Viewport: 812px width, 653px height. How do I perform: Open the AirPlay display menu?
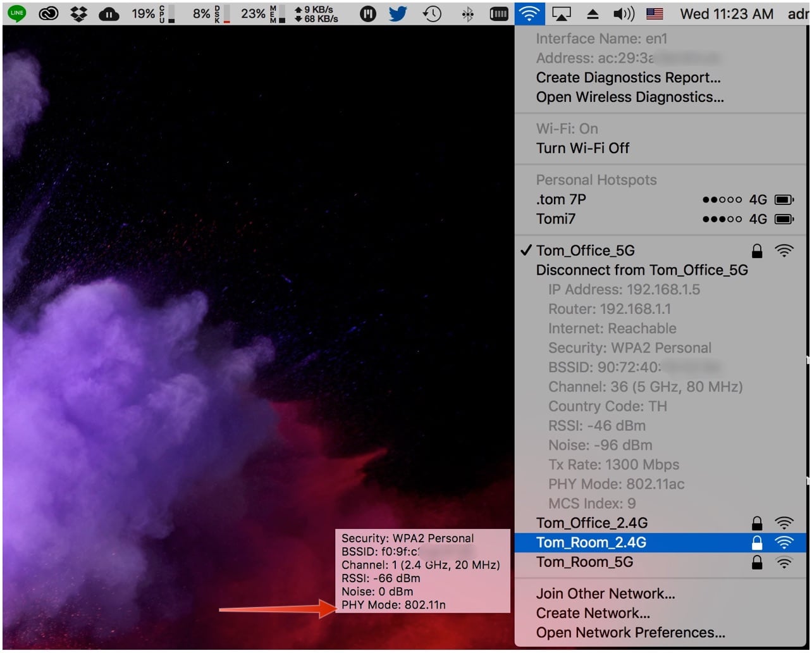[562, 13]
